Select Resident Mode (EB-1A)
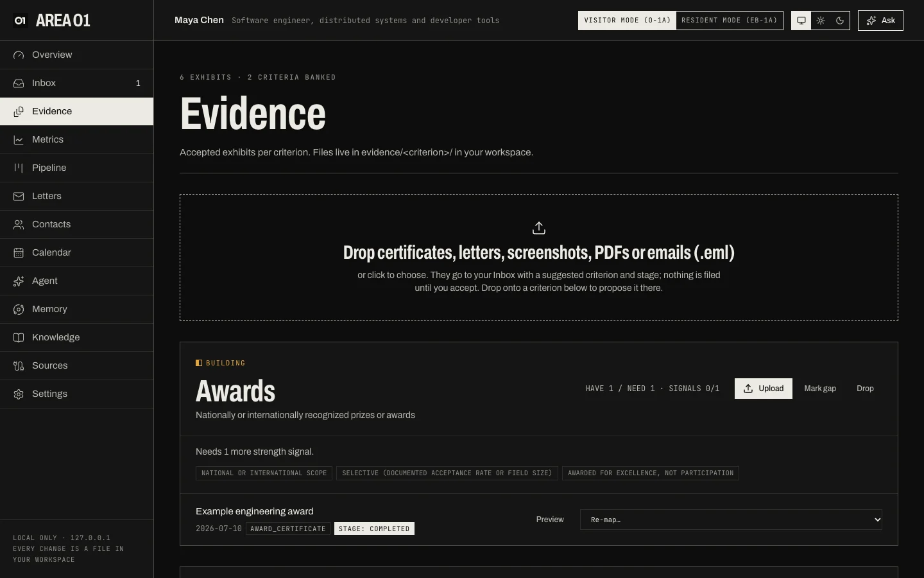The width and height of the screenshot is (924, 578). 729,21
